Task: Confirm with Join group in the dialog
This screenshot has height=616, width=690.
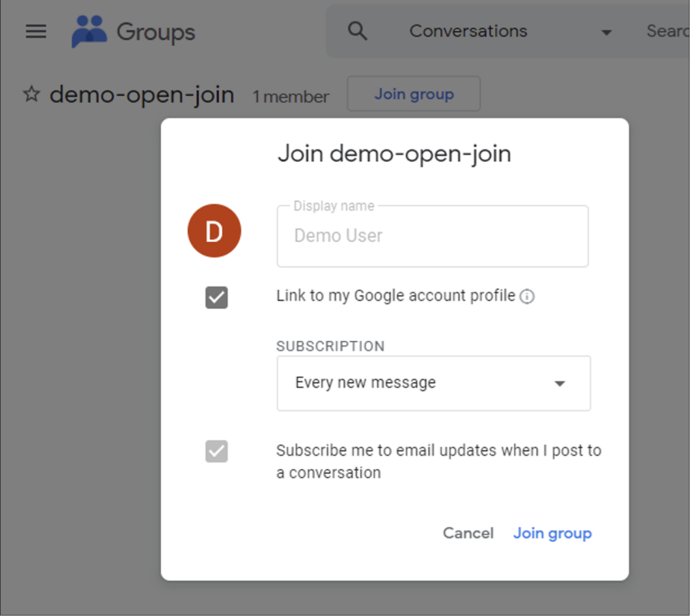Action: click(553, 533)
